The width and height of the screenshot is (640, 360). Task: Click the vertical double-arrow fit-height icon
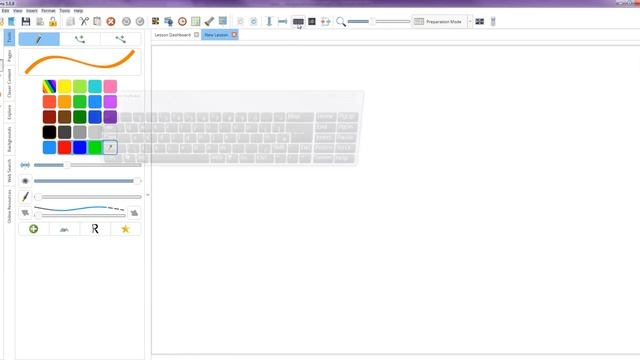coord(269,21)
